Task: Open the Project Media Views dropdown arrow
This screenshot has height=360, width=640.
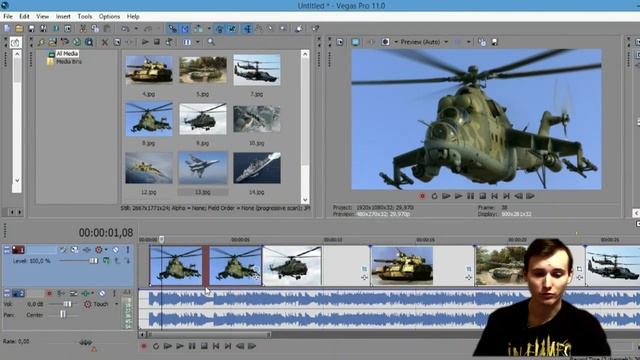Action: 198,42
